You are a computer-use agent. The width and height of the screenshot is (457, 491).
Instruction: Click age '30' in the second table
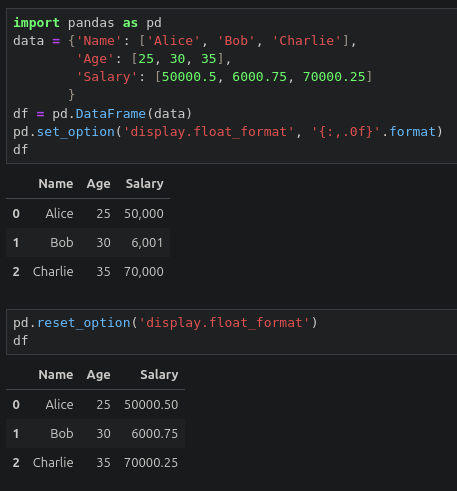point(103,434)
